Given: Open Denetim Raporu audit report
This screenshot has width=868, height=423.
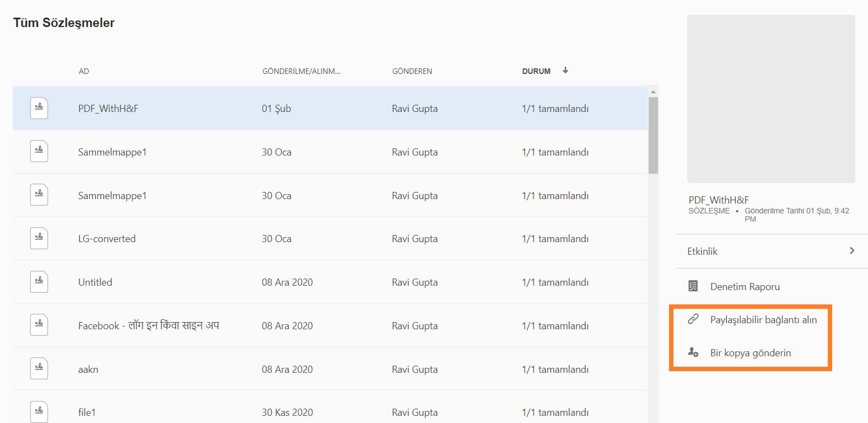Looking at the screenshot, I should (x=745, y=287).
